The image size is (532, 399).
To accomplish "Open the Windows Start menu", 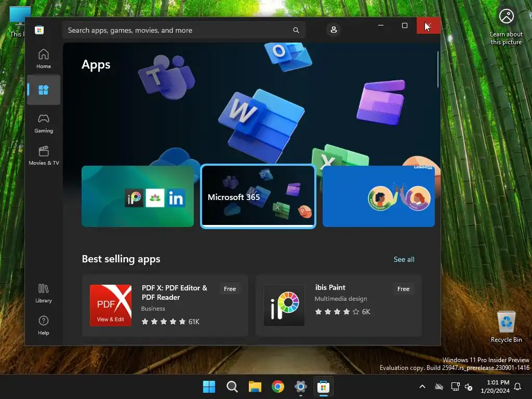I will coord(209,387).
